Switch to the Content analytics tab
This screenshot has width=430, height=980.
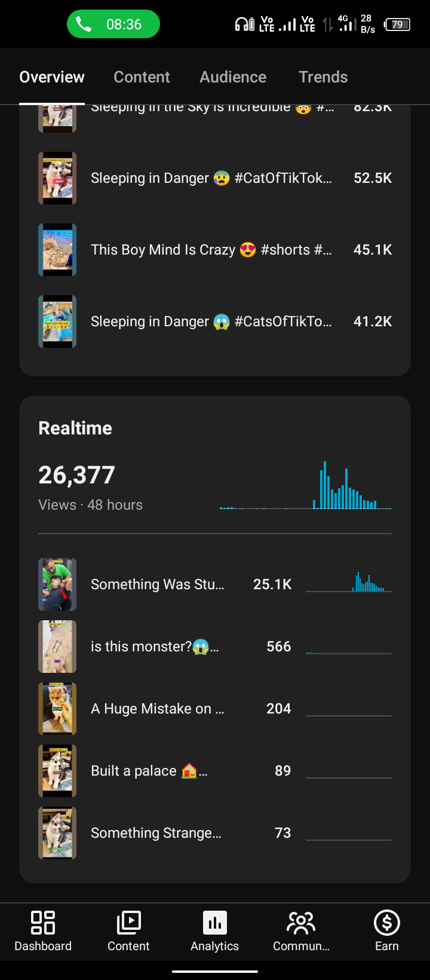click(x=142, y=77)
